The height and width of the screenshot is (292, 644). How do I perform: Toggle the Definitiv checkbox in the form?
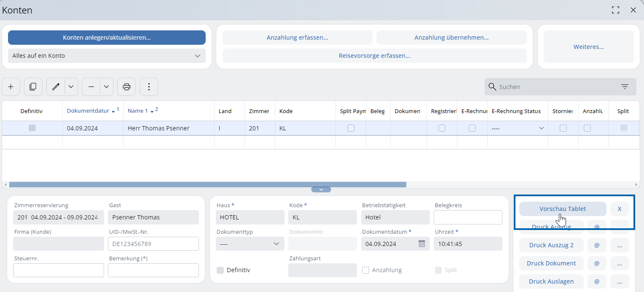pos(220,270)
